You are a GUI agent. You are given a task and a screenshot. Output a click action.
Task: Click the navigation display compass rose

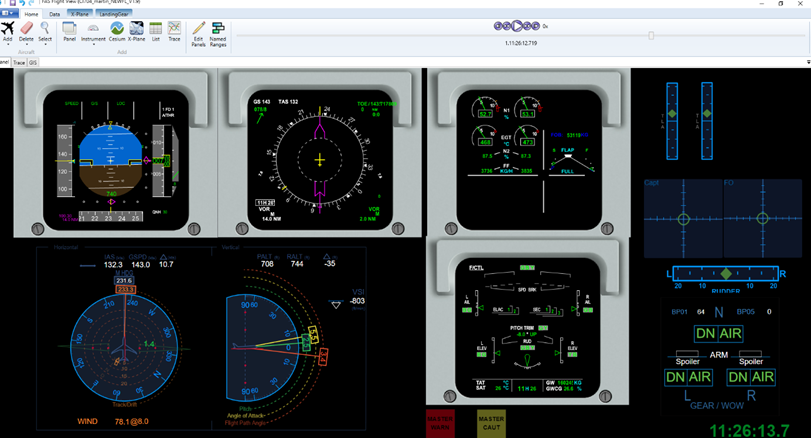coord(320,159)
